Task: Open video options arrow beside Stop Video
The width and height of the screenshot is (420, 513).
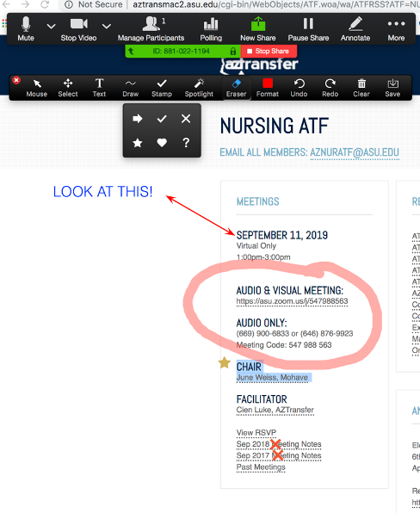Action: point(107,26)
